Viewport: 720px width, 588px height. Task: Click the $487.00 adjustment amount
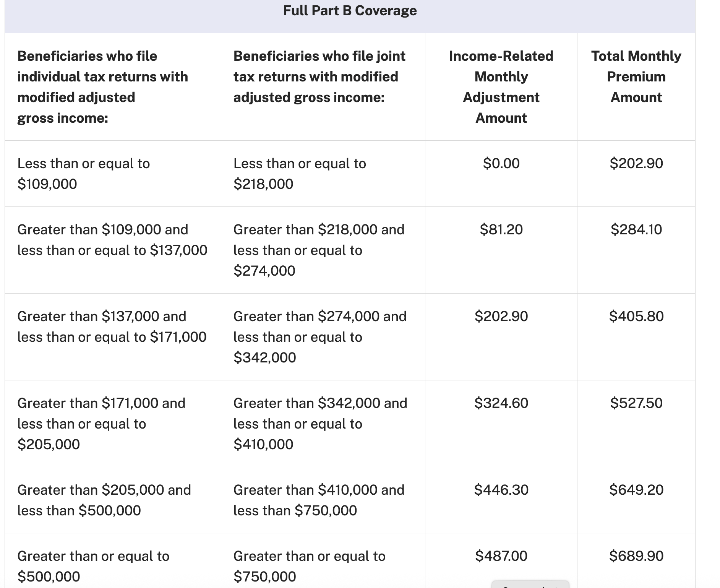tap(501, 556)
